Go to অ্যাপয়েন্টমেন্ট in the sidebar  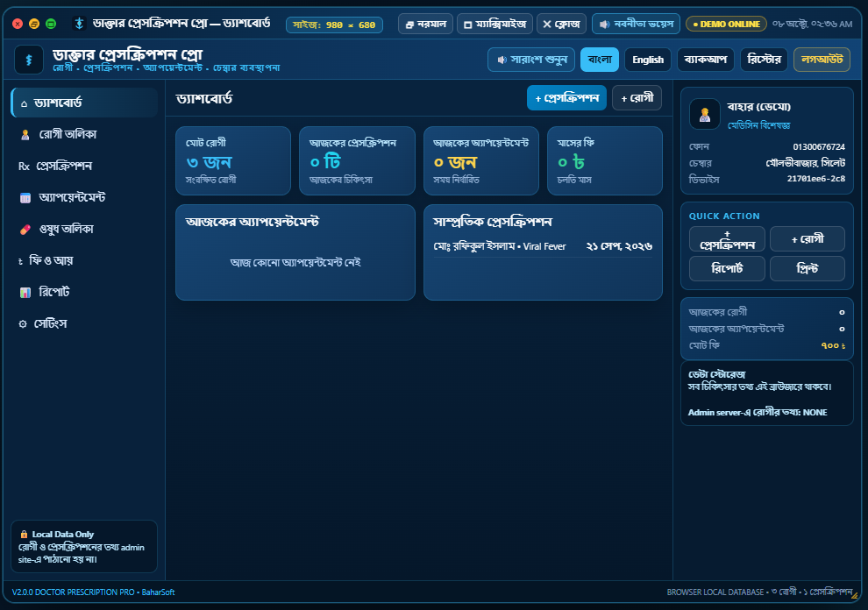84,197
